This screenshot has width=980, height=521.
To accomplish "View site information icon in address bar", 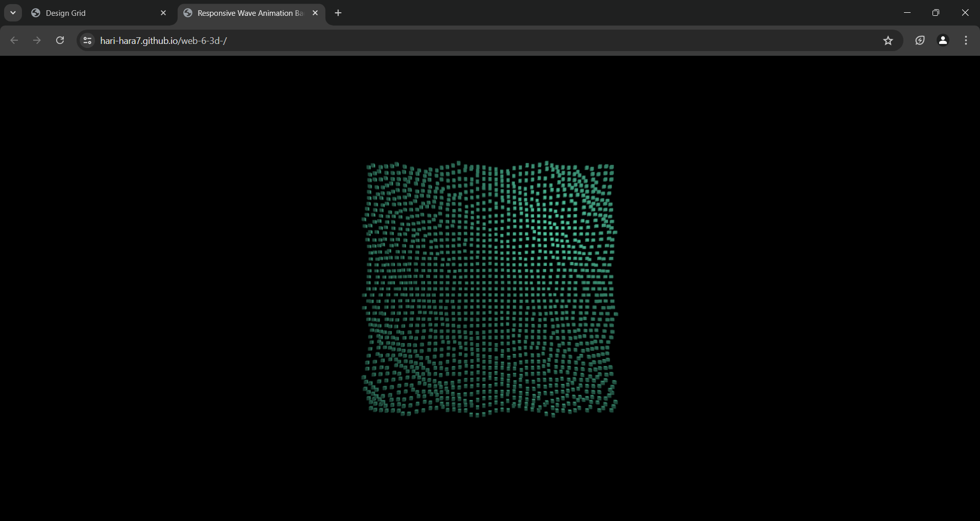I will [87, 40].
